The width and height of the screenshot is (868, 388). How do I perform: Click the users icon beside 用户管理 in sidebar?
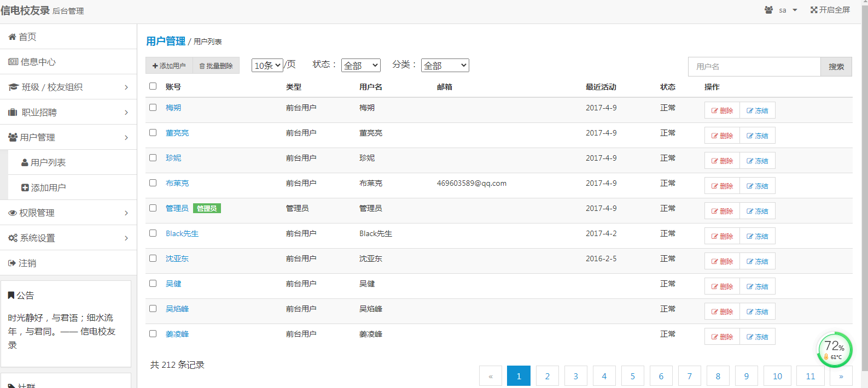(x=13, y=138)
